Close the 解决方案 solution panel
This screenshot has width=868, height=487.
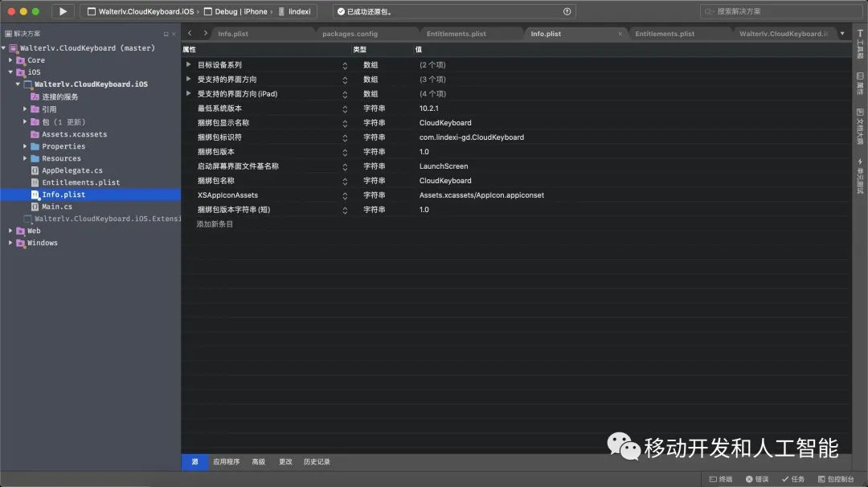174,34
